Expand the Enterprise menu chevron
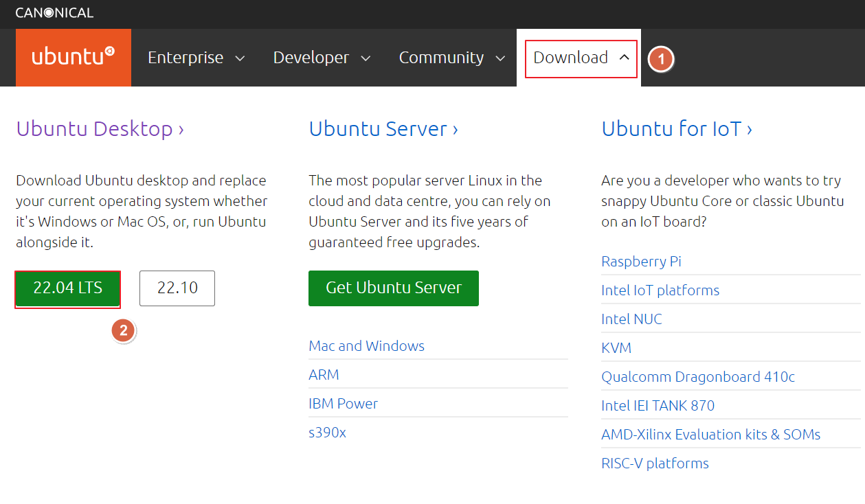The height and width of the screenshot is (504, 865). click(x=240, y=58)
